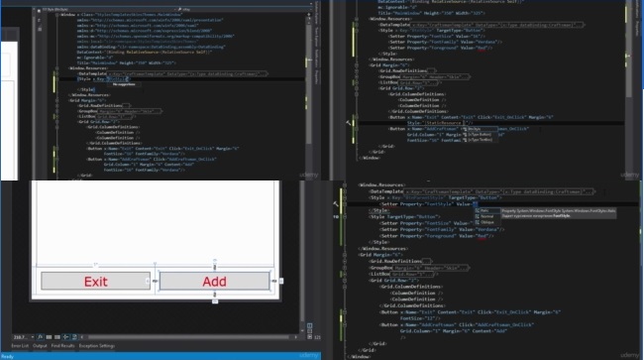Collapse the Window.Resources node in bottom-right editor
Image resolution: width=644 pixels, height=360 pixels.
click(344, 184)
